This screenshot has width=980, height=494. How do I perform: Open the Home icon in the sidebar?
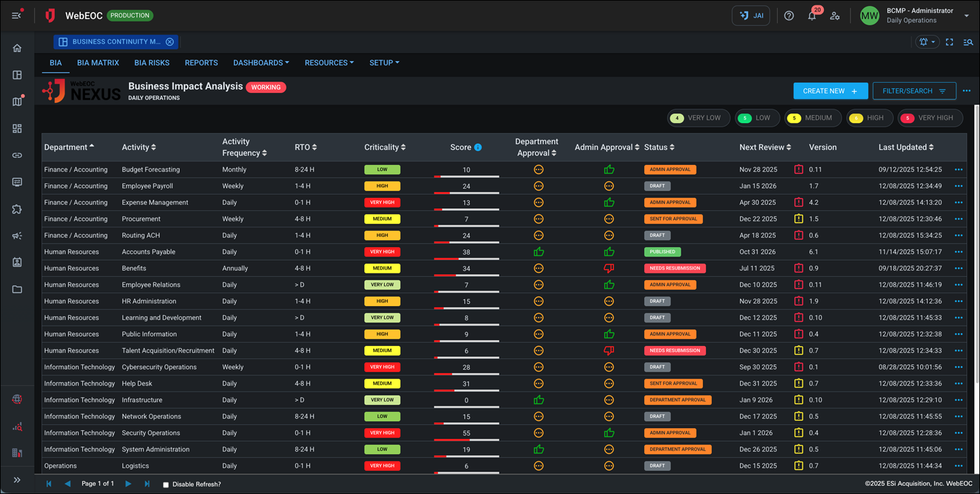[x=17, y=47]
